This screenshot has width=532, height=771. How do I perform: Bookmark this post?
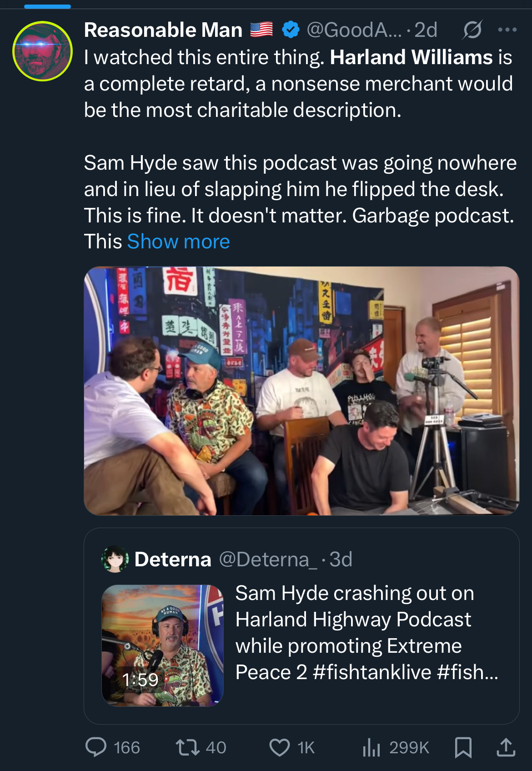(x=463, y=747)
